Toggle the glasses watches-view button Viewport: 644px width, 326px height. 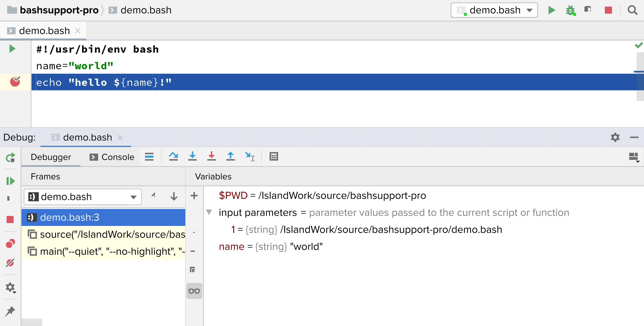click(194, 291)
